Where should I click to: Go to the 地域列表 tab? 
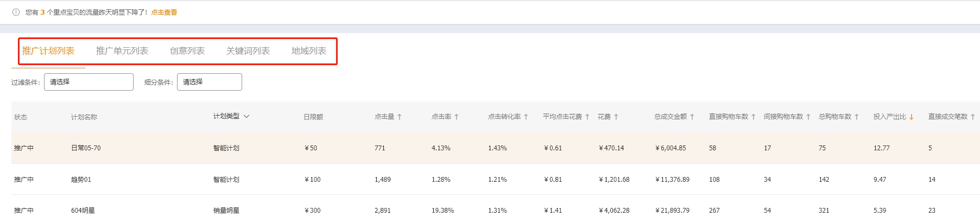(x=309, y=51)
